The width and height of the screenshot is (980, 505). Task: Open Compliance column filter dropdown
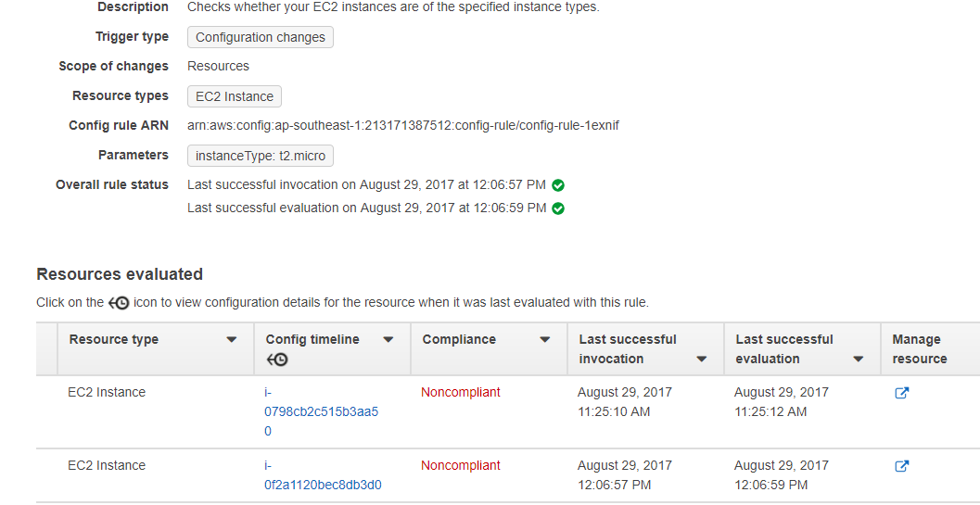[x=545, y=340]
